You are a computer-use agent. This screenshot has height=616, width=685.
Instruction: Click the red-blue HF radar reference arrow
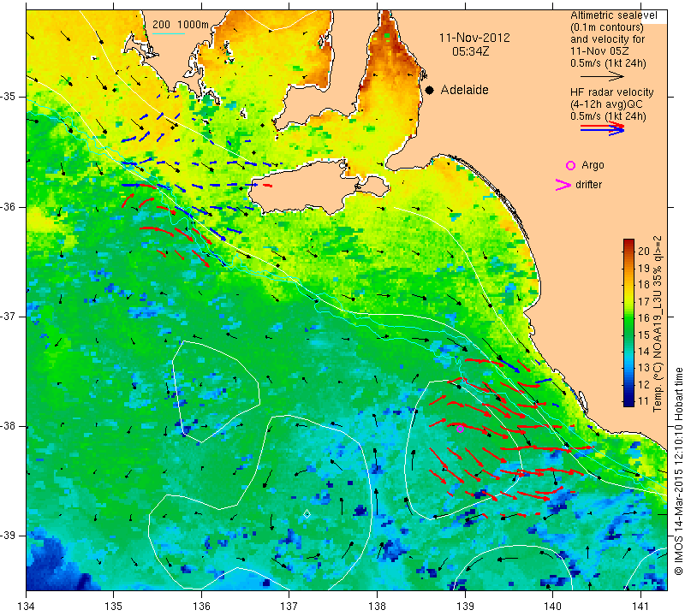[603, 128]
